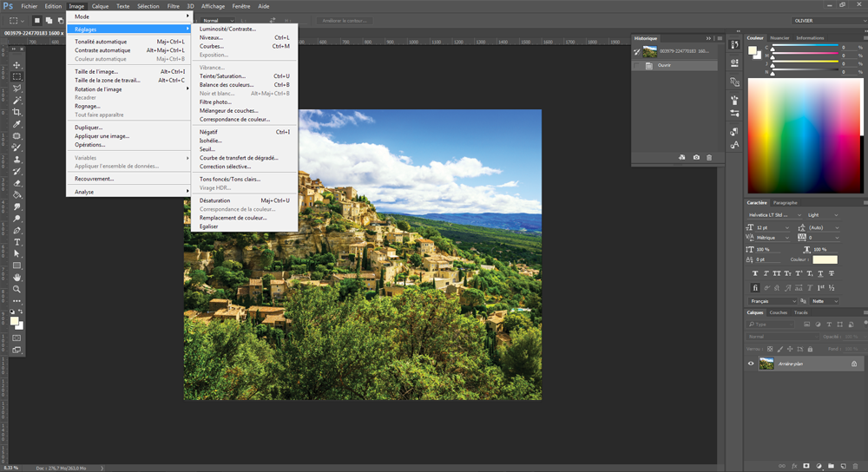The height and width of the screenshot is (472, 868).
Task: Hide the Arrière-plan layer eye icon
Action: coord(751,364)
